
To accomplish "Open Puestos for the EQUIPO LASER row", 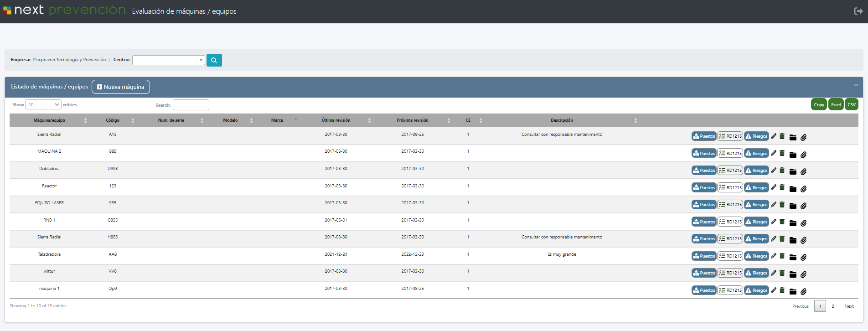I will (x=704, y=204).
